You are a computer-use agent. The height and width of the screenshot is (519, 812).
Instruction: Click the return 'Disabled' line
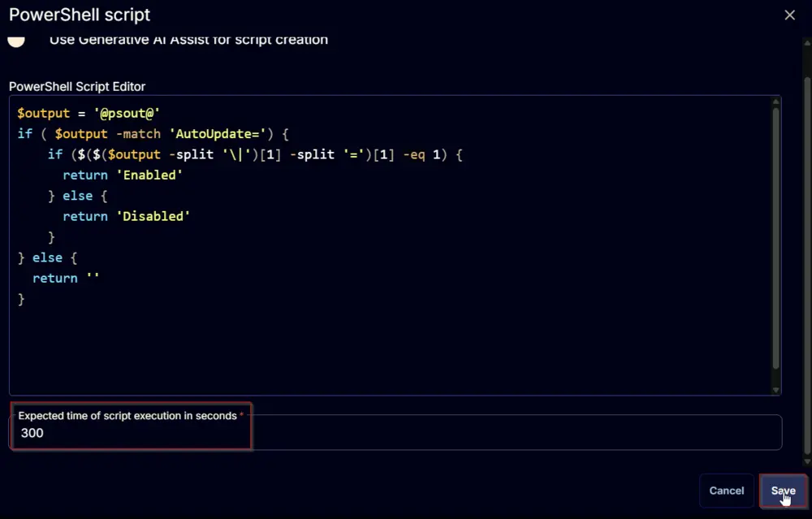127,216
